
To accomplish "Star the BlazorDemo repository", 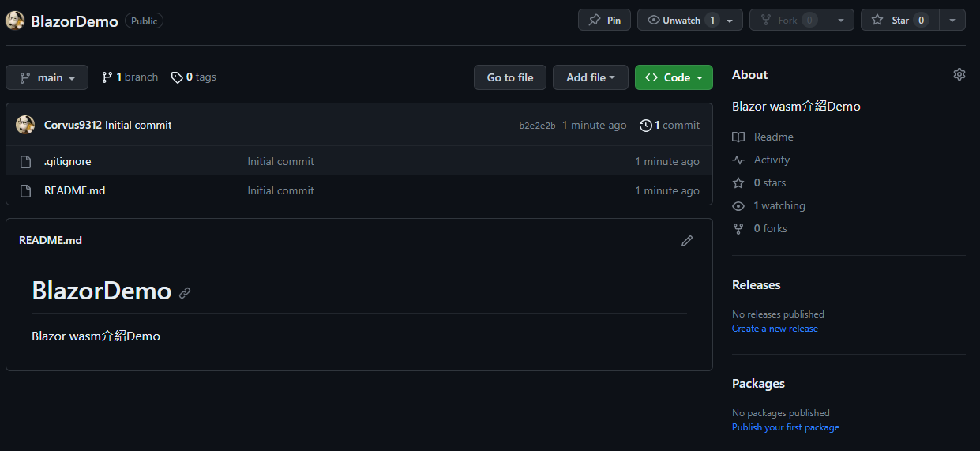I will click(x=899, y=21).
